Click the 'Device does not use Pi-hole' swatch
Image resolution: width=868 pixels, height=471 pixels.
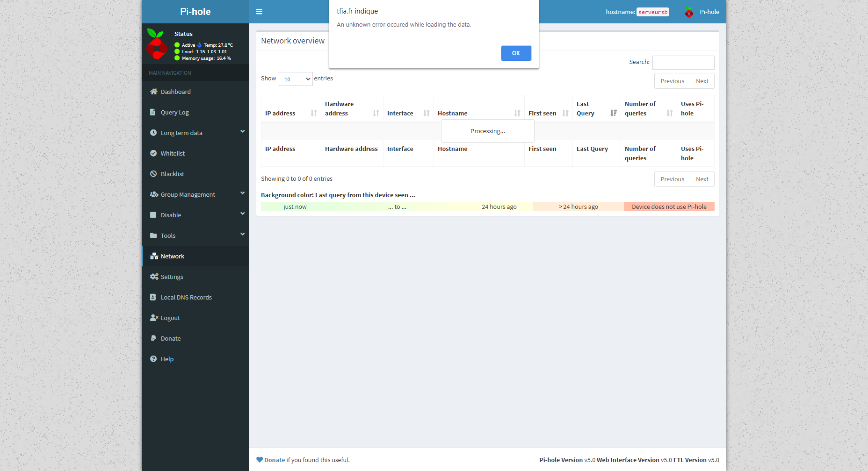click(x=669, y=206)
